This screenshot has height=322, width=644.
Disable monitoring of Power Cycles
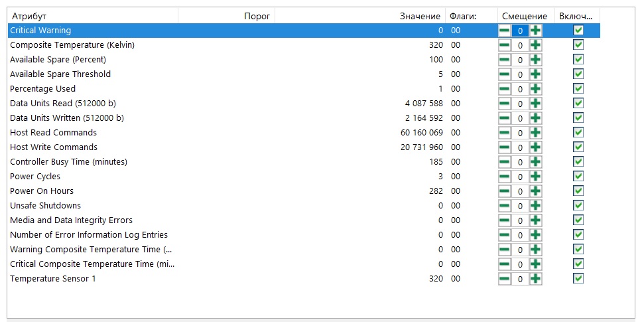[x=578, y=176]
